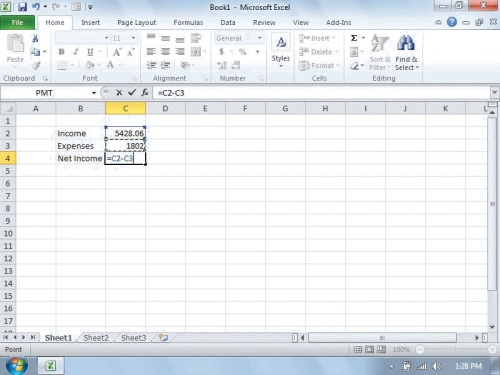Viewport: 500px width, 375px height.
Task: Click the Orientation icon
Action: click(185, 65)
